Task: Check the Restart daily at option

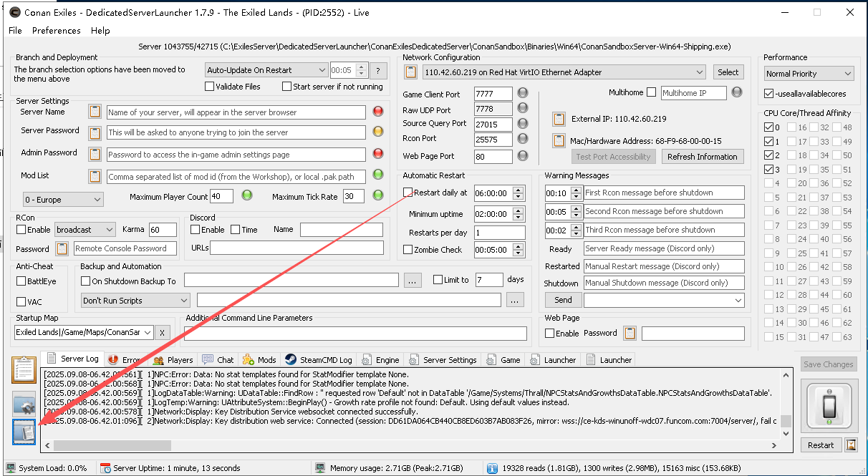Action: (x=408, y=193)
